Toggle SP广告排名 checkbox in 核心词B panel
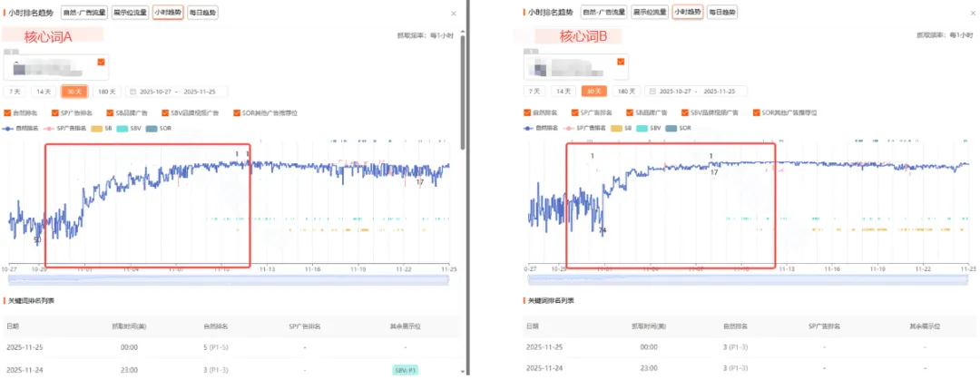The width and height of the screenshot is (980, 389). tap(575, 113)
